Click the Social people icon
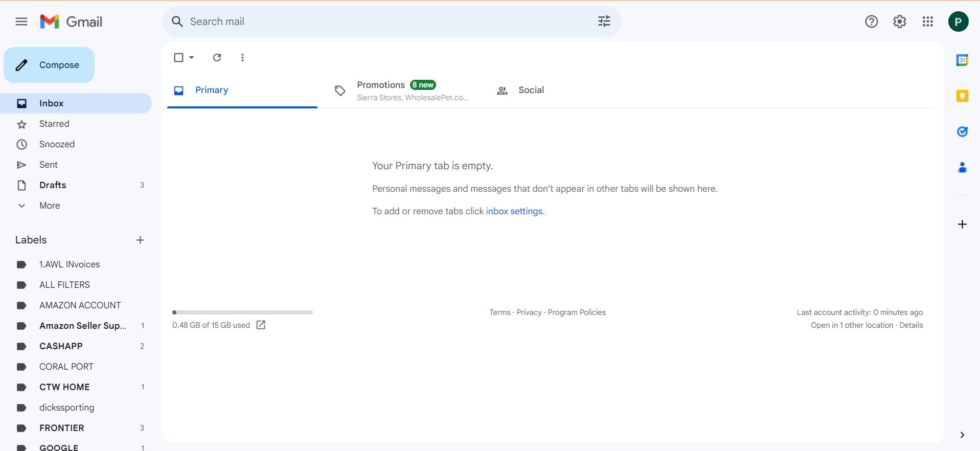Viewport: 980px width, 451px height. point(503,91)
